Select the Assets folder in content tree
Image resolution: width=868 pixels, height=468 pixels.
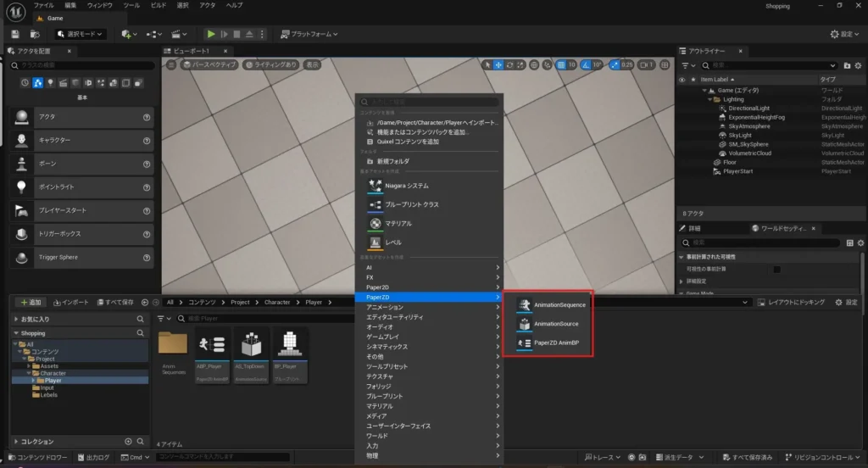pos(48,366)
